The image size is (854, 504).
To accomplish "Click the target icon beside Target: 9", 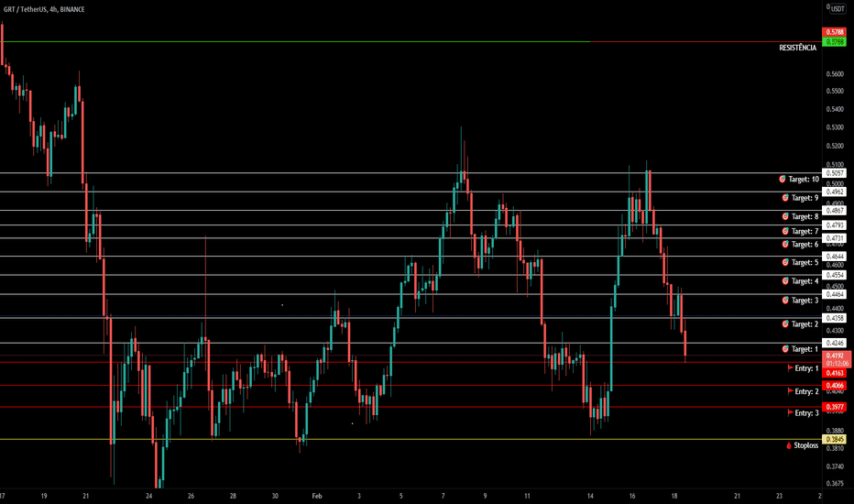I will (785, 198).
